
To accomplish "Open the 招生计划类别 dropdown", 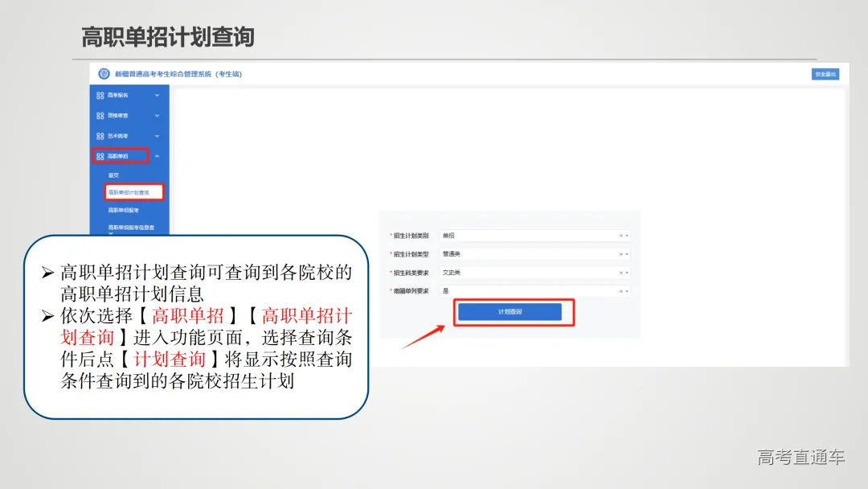I will [x=627, y=234].
